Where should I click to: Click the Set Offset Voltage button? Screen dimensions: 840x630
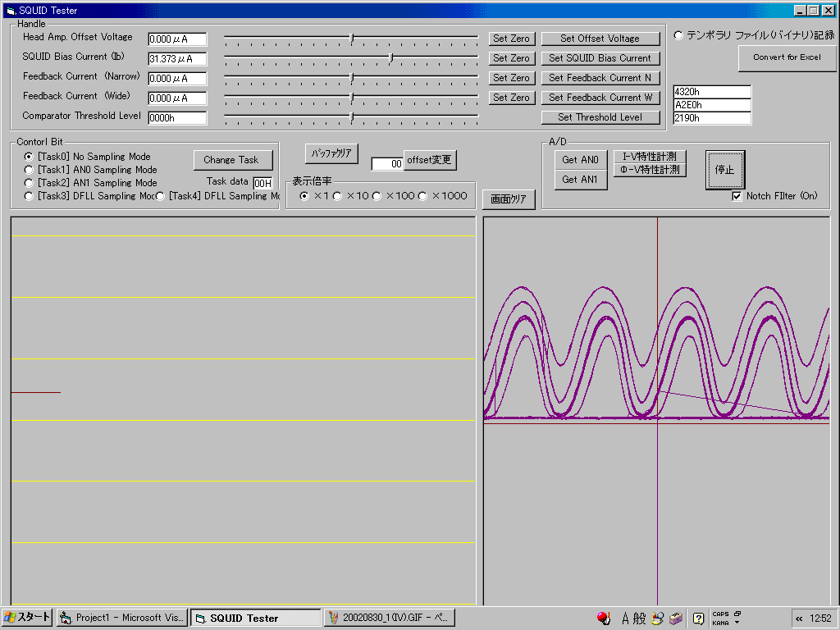pyautogui.click(x=600, y=39)
